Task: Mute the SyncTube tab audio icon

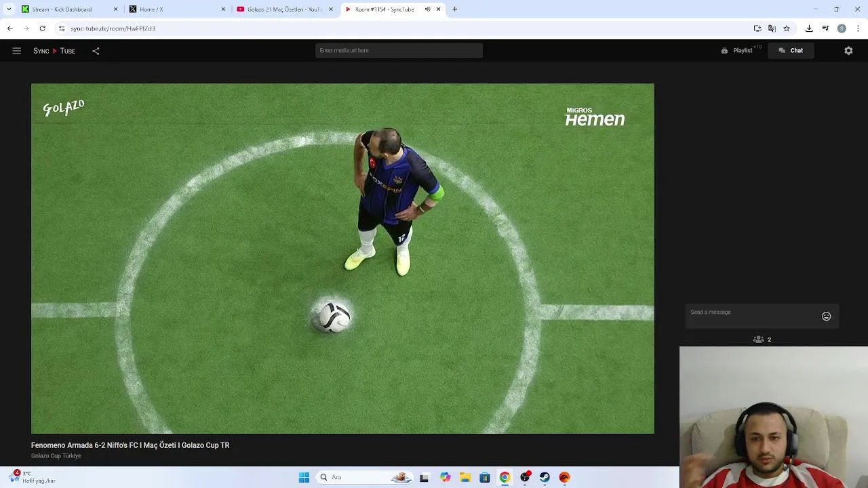Action: 427,9
